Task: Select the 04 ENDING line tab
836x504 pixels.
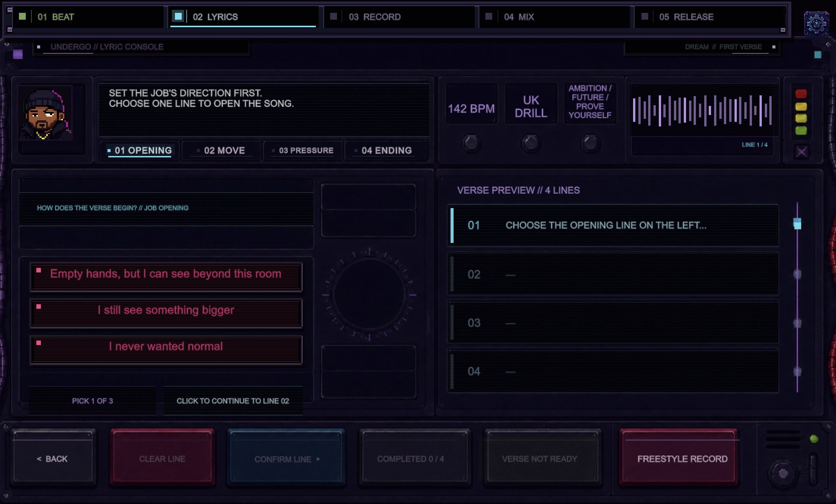Action: click(387, 151)
